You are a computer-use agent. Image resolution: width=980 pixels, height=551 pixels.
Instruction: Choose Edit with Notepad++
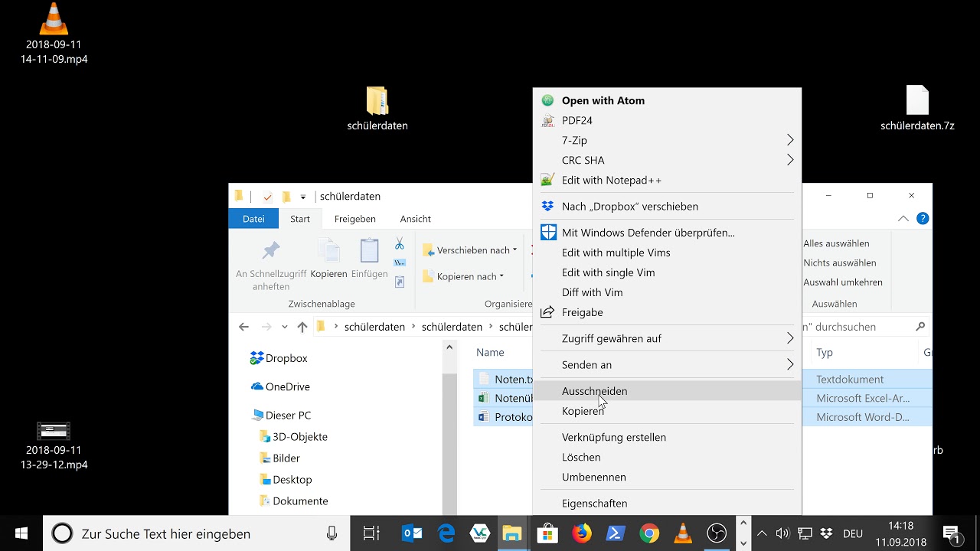pyautogui.click(x=667, y=180)
